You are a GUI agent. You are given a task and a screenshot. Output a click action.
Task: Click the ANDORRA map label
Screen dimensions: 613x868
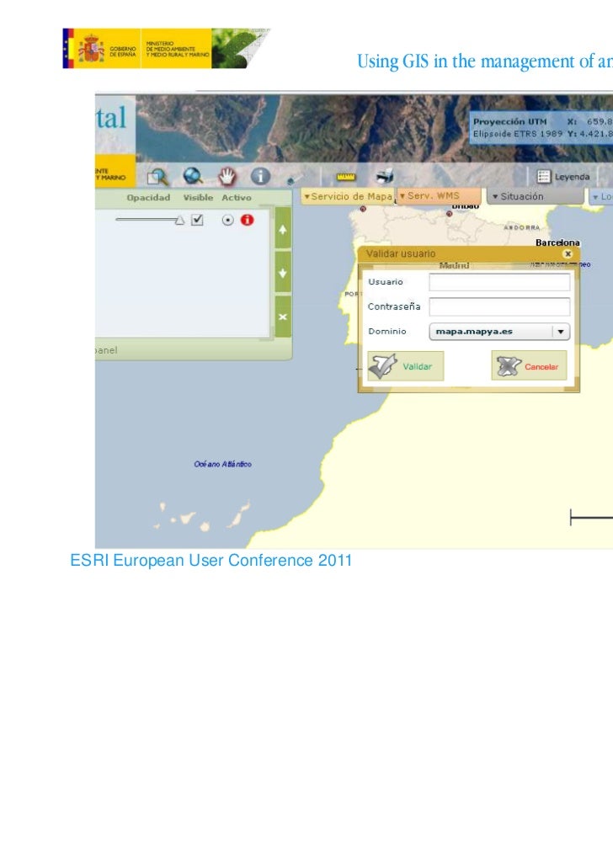521,227
